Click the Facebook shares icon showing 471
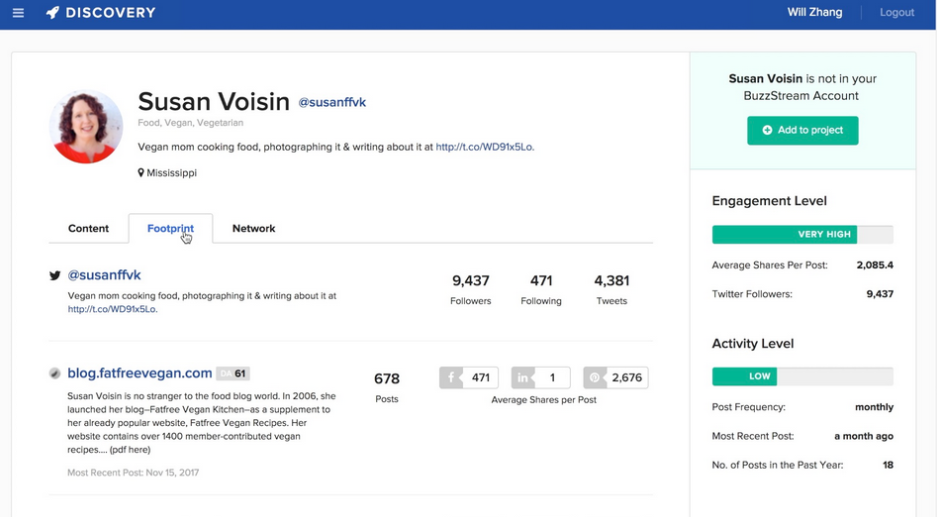This screenshot has width=937, height=517. click(x=451, y=378)
